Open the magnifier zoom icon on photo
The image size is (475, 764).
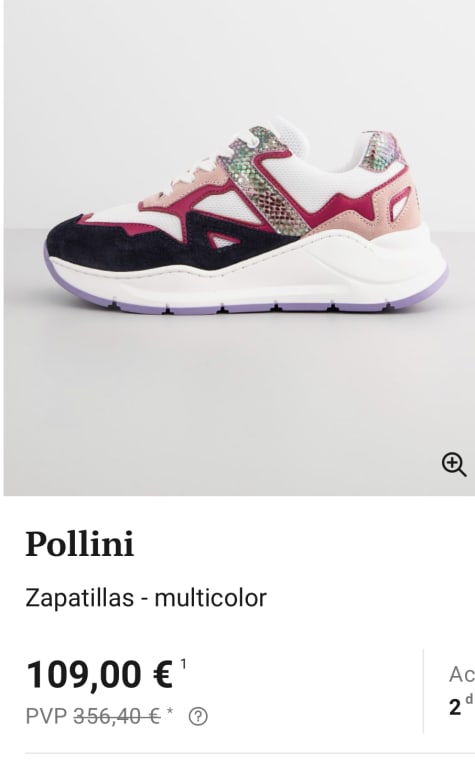click(x=454, y=463)
